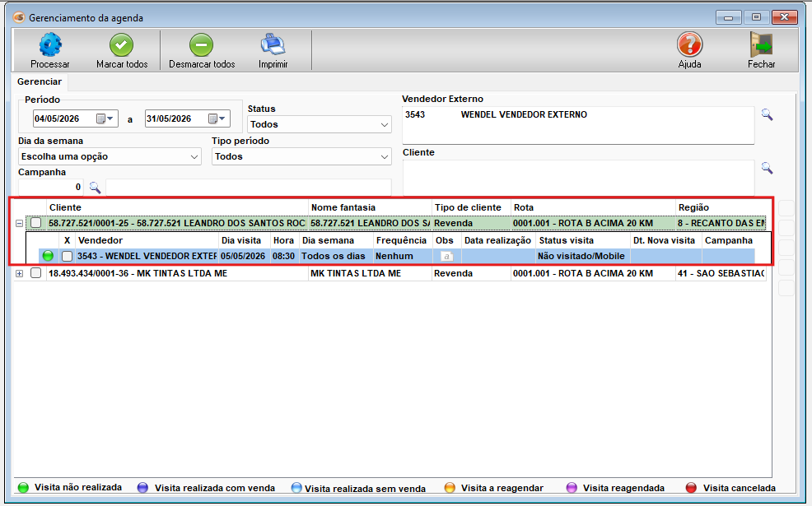Select the Gerenciar tab
This screenshot has width=812, height=506.
click(40, 81)
